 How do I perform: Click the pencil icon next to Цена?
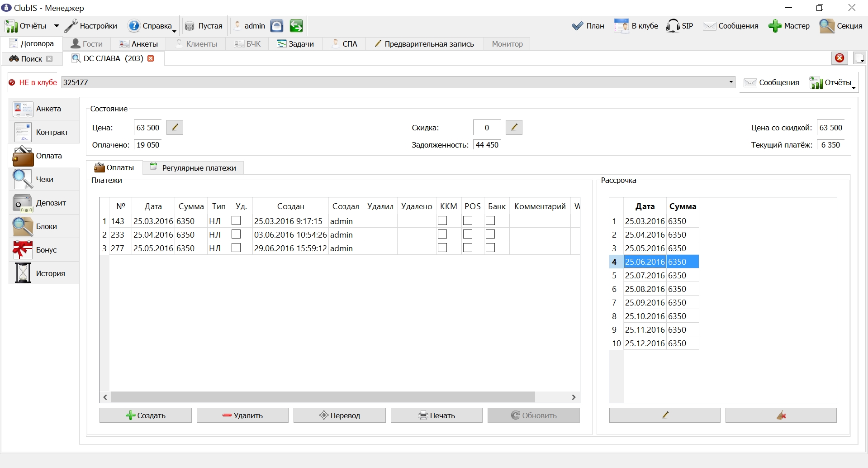[x=175, y=128]
